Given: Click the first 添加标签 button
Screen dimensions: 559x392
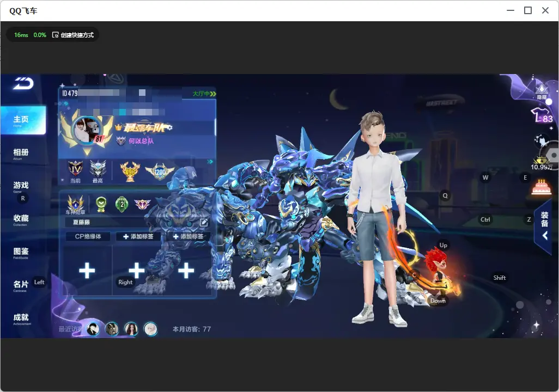Looking at the screenshot, I should 138,236.
